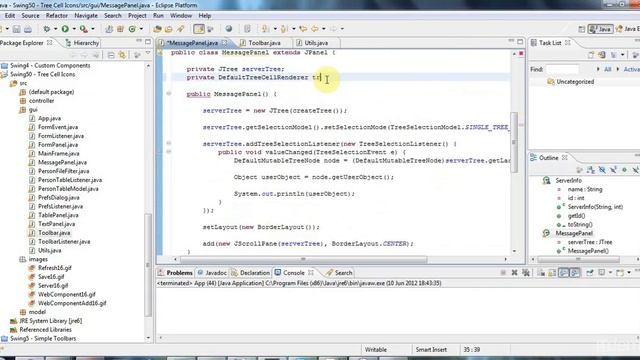The width and height of the screenshot is (640, 360).
Task: Run the application with green Run button
Action: [x=65, y=29]
